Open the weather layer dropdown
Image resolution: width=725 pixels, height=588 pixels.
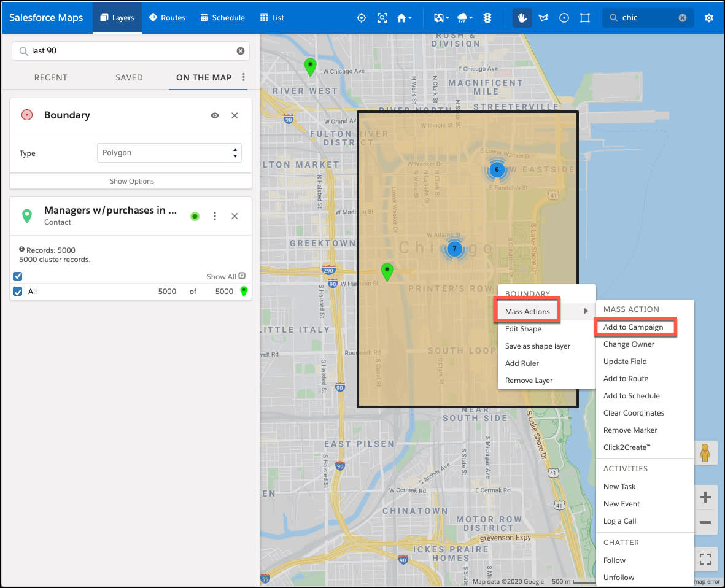pyautogui.click(x=465, y=18)
